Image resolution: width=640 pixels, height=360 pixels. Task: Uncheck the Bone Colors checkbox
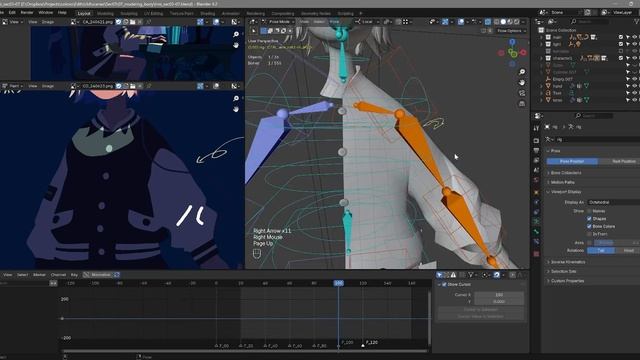pos(589,226)
